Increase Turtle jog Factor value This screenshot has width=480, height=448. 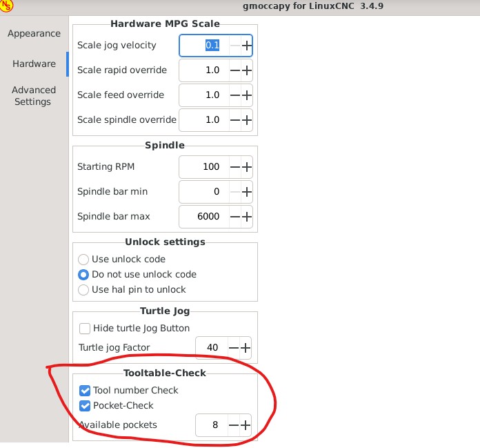(x=246, y=348)
